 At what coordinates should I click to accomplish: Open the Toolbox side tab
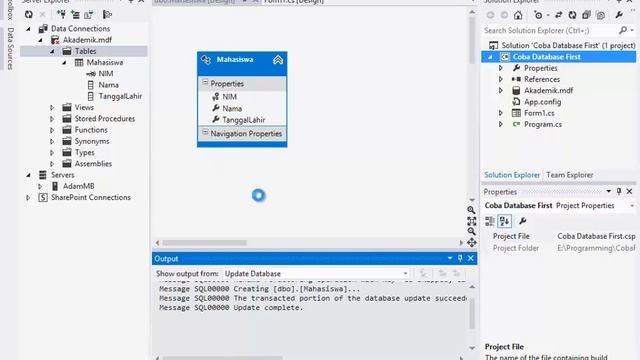point(11,10)
